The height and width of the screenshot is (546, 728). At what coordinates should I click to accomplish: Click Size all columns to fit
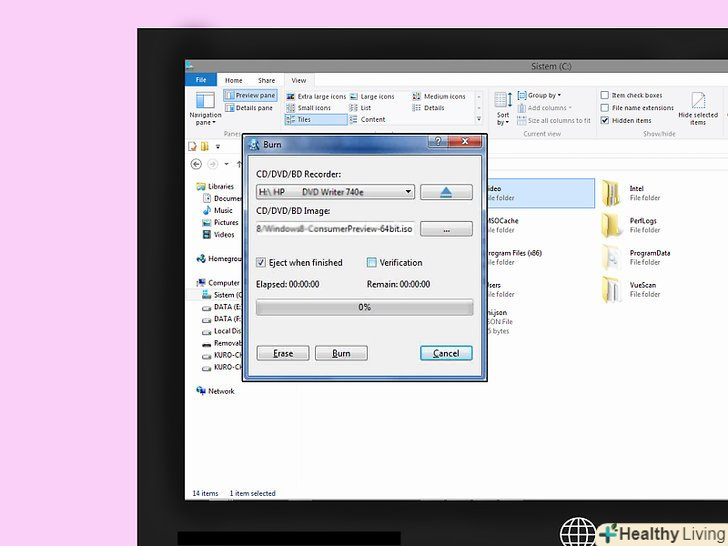(554, 120)
